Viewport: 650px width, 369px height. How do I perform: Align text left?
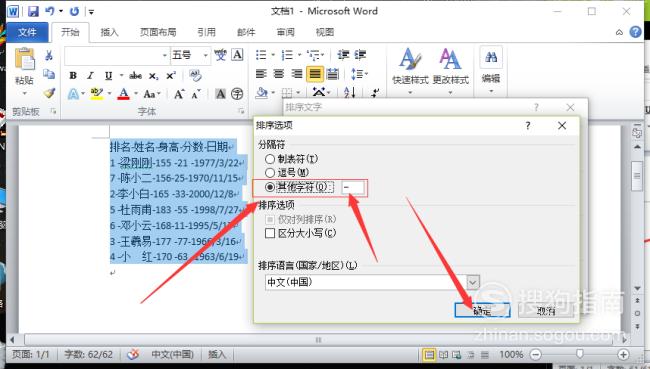pyautogui.click(x=261, y=74)
